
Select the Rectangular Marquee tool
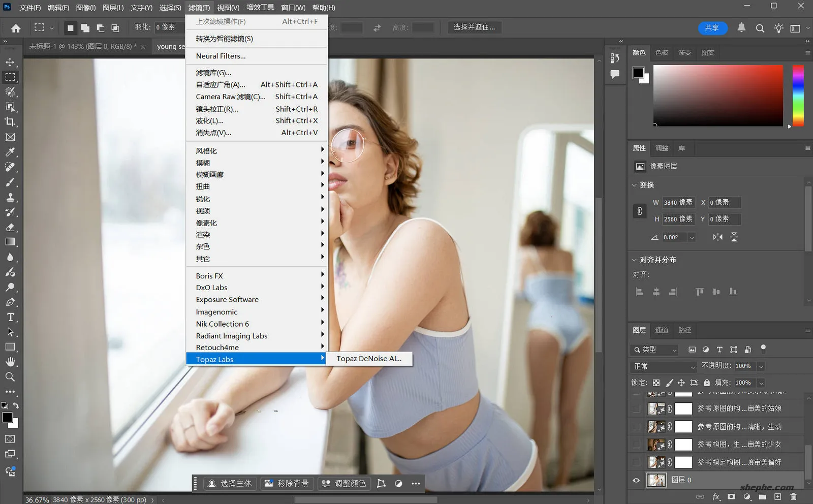(x=10, y=77)
